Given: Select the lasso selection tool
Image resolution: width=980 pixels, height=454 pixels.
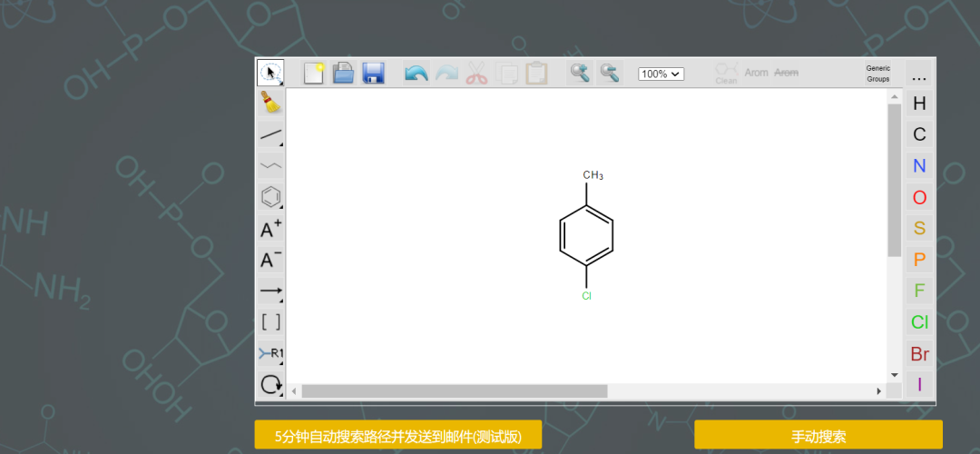Looking at the screenshot, I should [x=270, y=73].
